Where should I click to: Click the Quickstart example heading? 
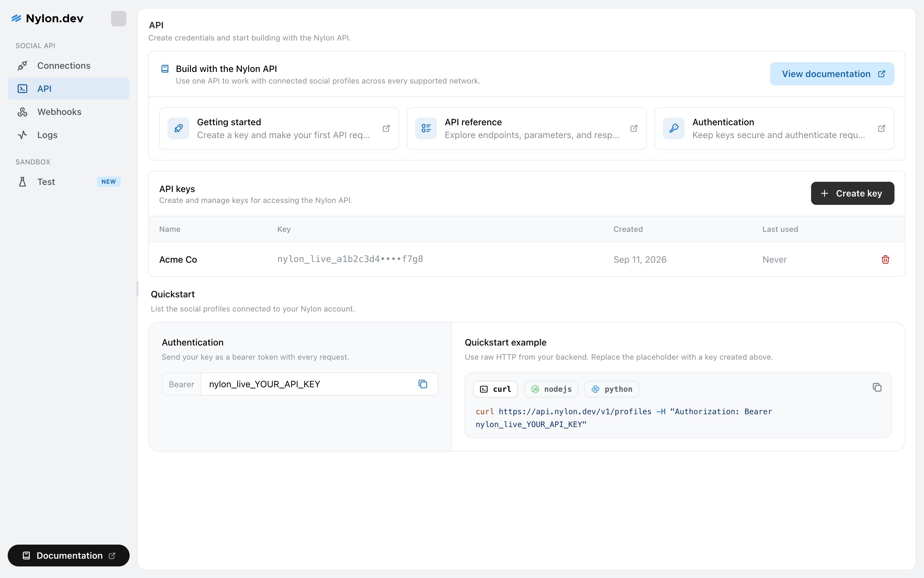pos(506,343)
